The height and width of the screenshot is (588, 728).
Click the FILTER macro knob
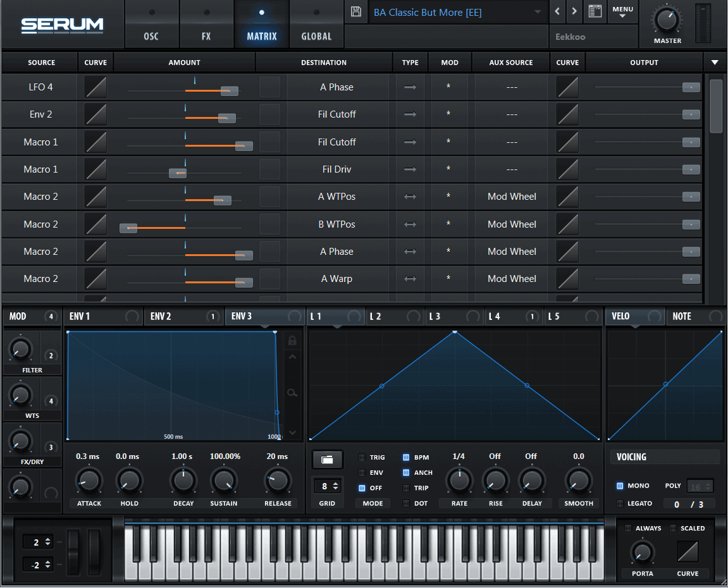pos(20,350)
